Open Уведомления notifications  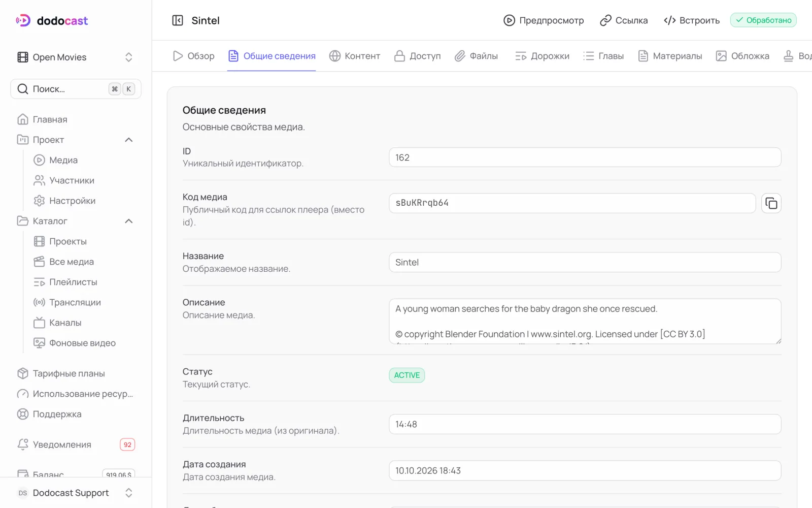point(76,444)
